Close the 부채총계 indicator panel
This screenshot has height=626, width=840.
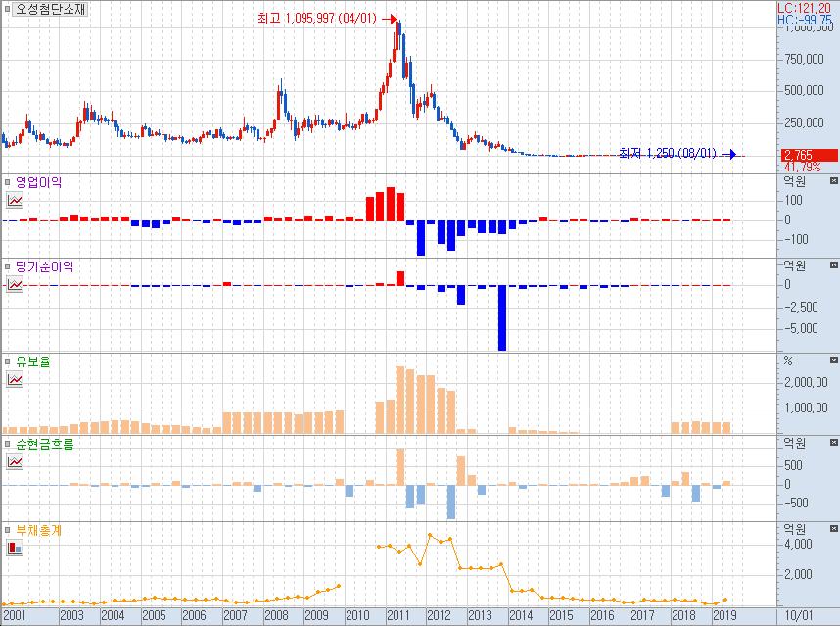point(833,528)
